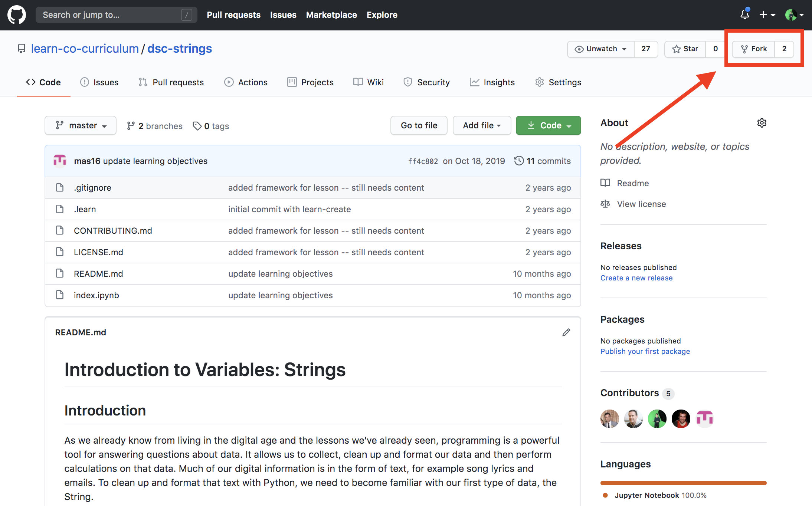Focus the Search or jump to field
The height and width of the screenshot is (506, 812).
click(111, 15)
